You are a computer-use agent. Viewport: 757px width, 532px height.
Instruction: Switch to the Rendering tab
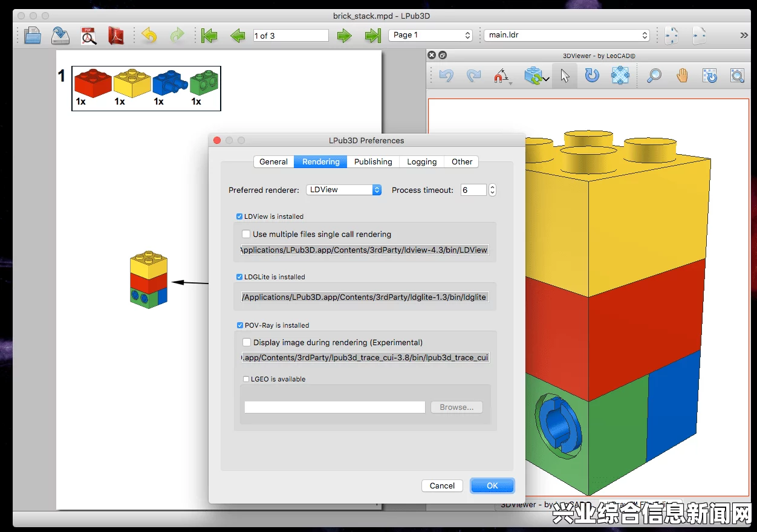(321, 161)
